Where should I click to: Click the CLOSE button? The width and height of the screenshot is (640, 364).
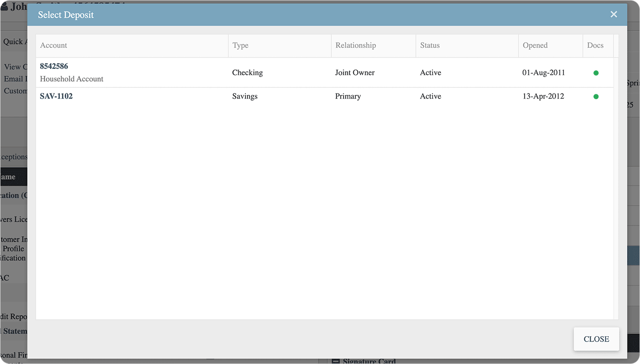596,339
